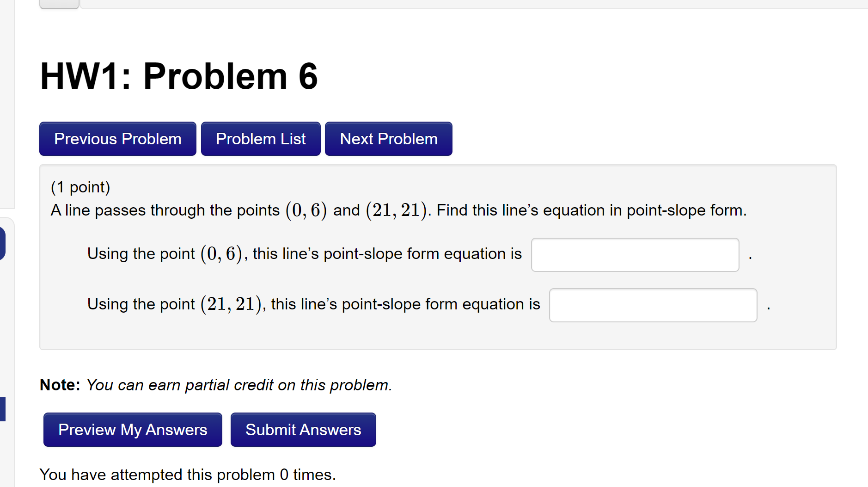
Task: Focus the first point-slope equation input box
Action: coord(635,254)
